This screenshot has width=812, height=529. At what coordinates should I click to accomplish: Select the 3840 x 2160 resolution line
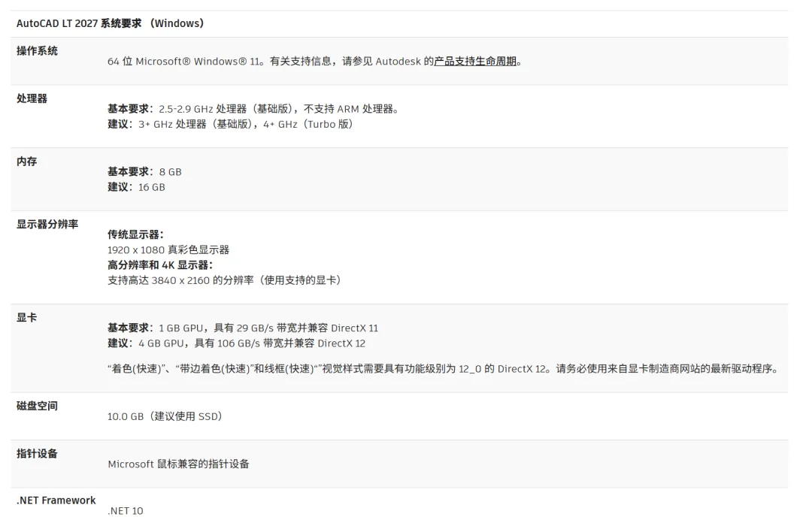pos(224,280)
